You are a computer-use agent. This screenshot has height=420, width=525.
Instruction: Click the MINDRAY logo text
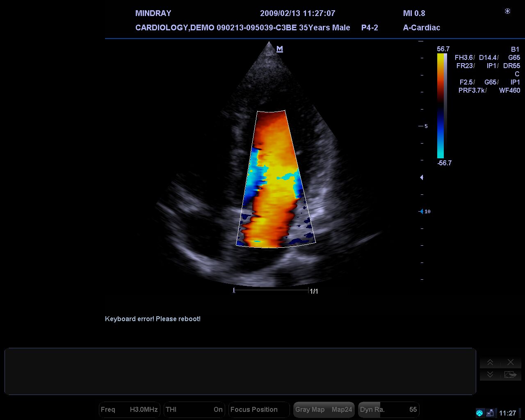[153, 13]
